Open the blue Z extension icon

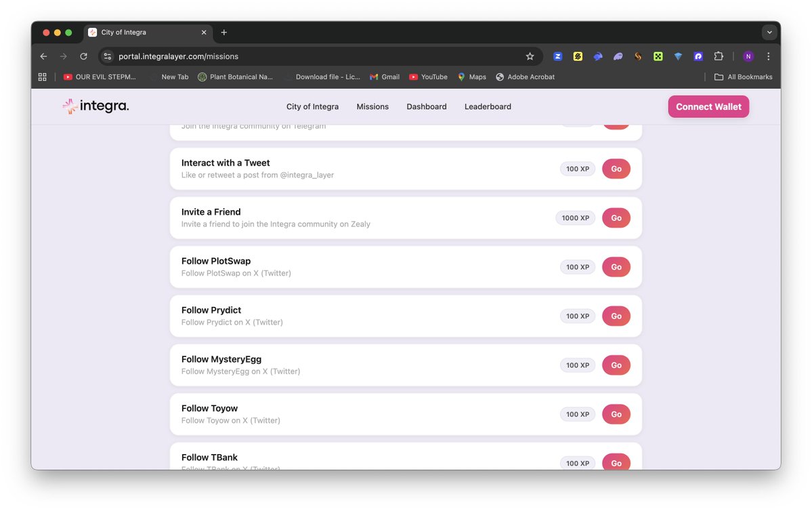(x=558, y=56)
